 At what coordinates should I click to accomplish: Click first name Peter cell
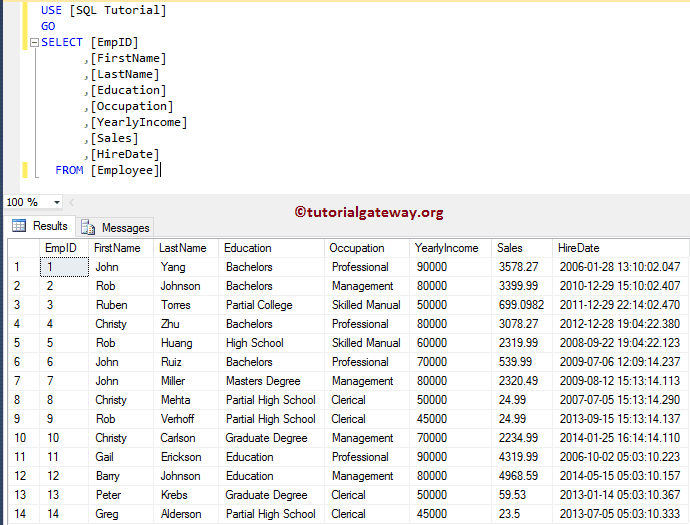point(121,495)
